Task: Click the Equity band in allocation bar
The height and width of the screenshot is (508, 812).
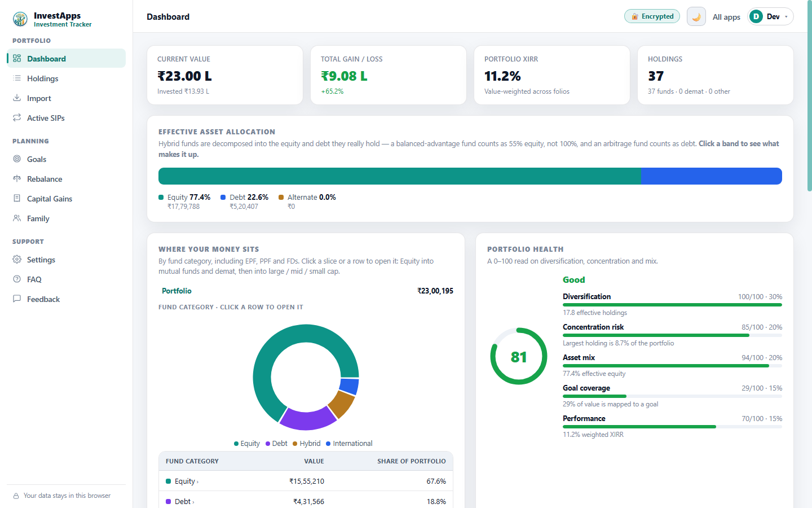Action: click(400, 176)
